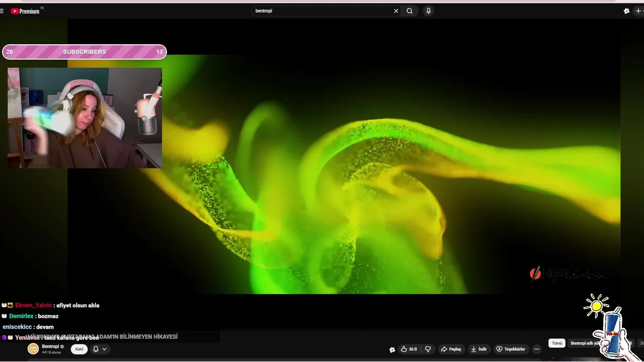644x362 pixels.
Task: Click the streamer webcam overlay
Action: (x=85, y=118)
